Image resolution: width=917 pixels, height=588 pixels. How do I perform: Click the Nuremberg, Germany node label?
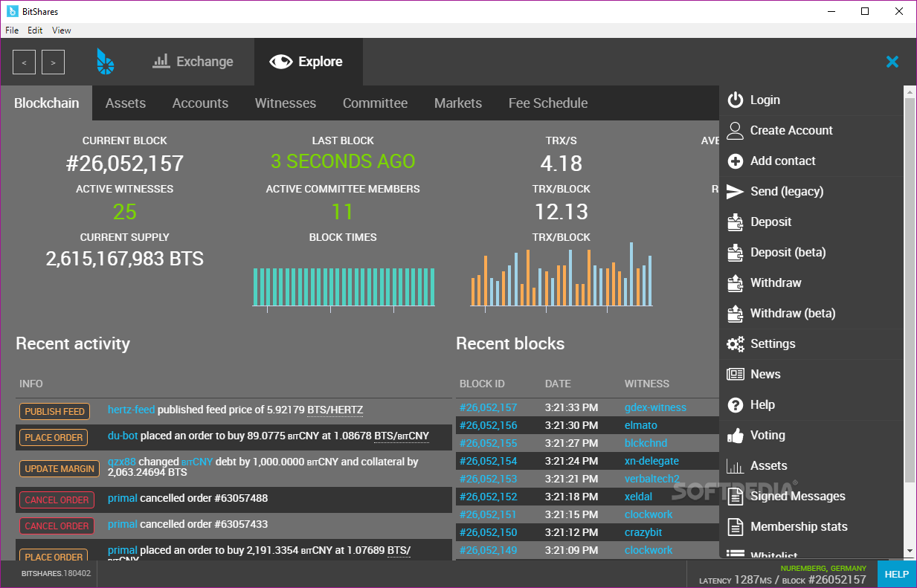(x=823, y=568)
